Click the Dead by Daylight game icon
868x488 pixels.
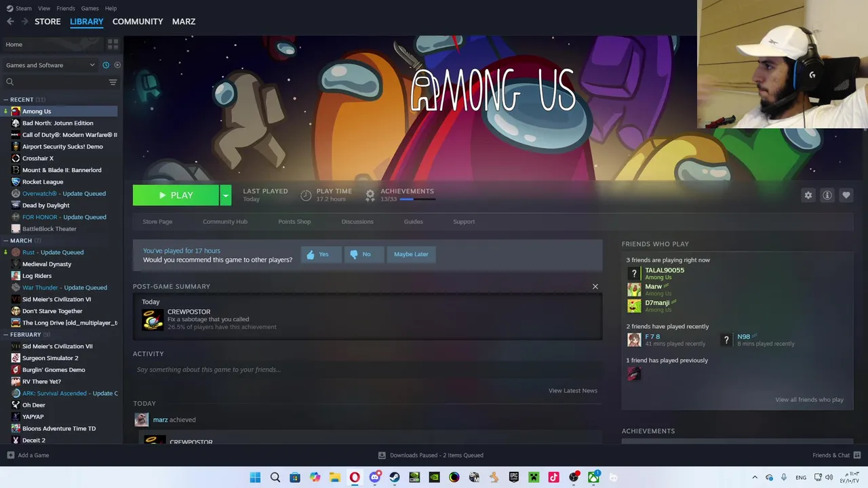tap(16, 205)
